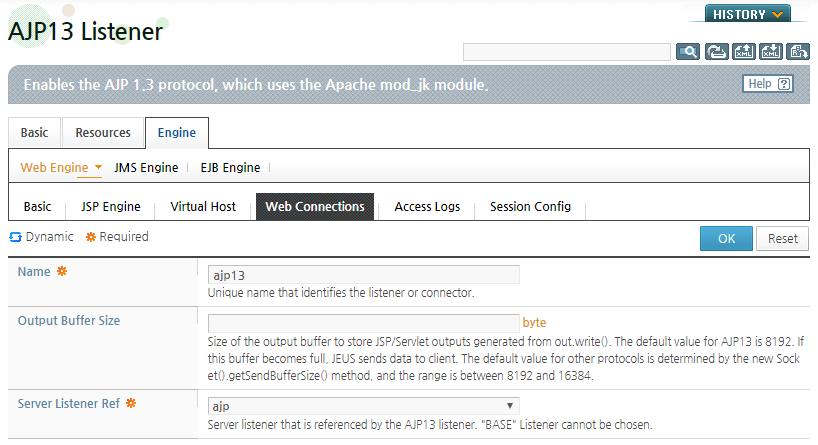Open the Help button
818x445 pixels.
coord(768,83)
